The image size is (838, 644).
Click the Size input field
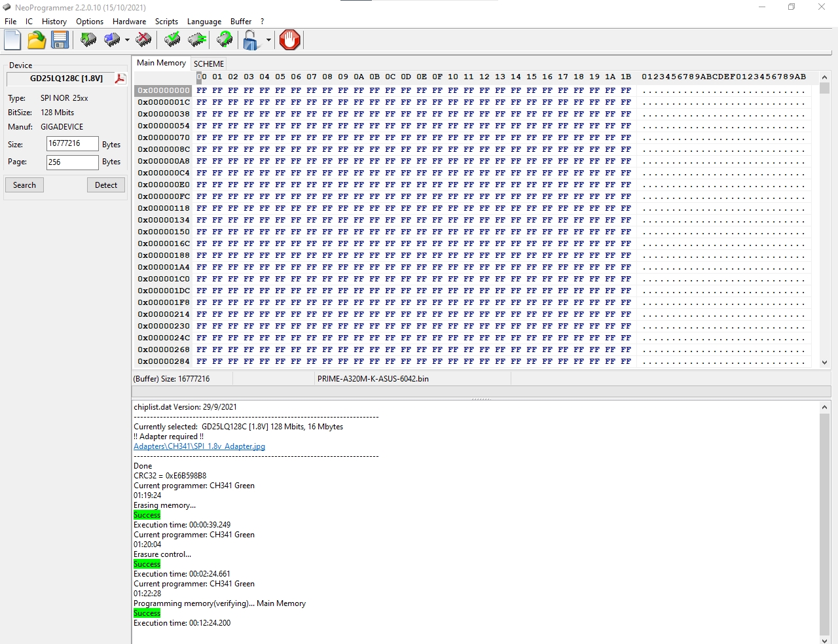coord(72,144)
